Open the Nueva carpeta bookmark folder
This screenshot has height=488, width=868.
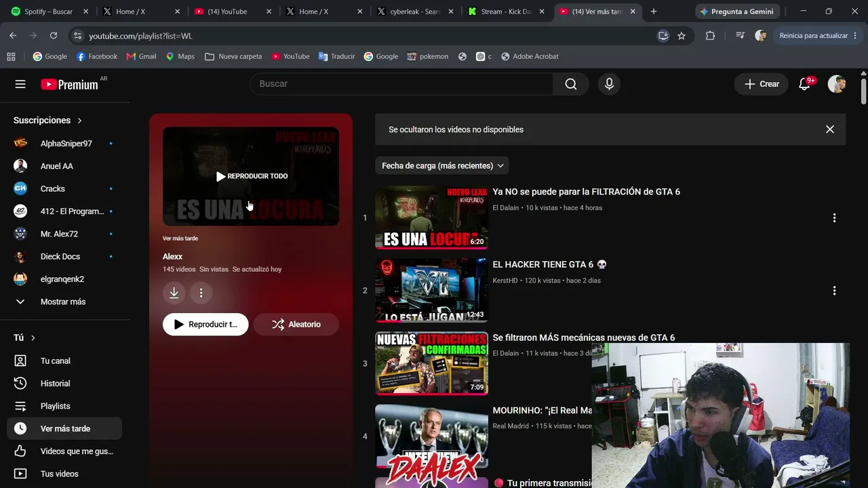(x=233, y=57)
